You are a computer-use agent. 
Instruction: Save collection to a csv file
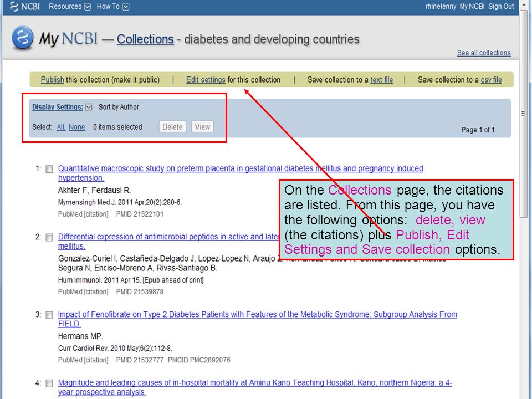[x=491, y=80]
